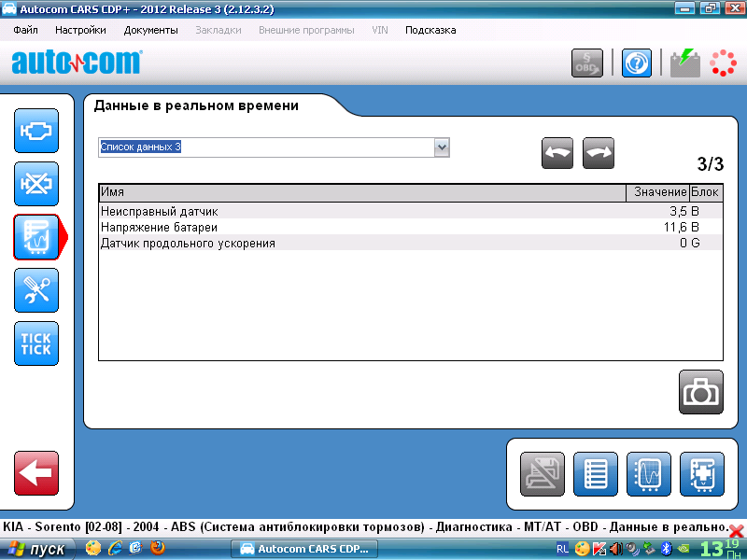Open the graph view icon

(x=649, y=474)
